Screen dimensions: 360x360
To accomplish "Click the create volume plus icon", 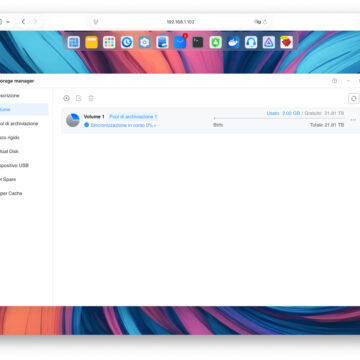I will coord(66,98).
